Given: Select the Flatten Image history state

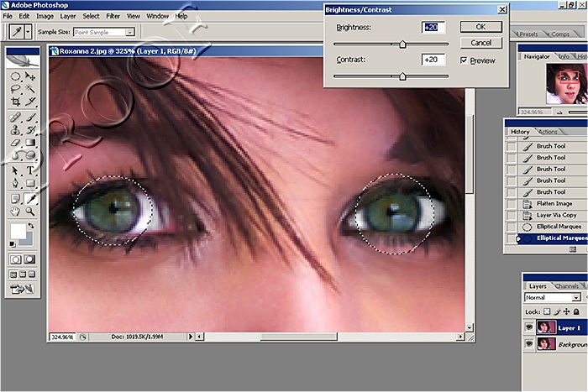Looking at the screenshot, I should coord(554,203).
